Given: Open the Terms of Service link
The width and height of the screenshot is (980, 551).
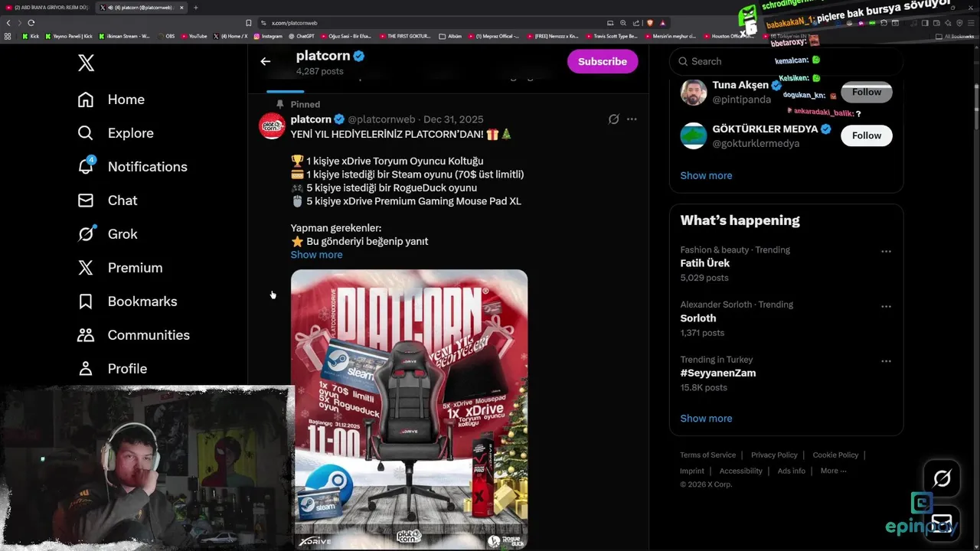Looking at the screenshot, I should [x=707, y=455].
